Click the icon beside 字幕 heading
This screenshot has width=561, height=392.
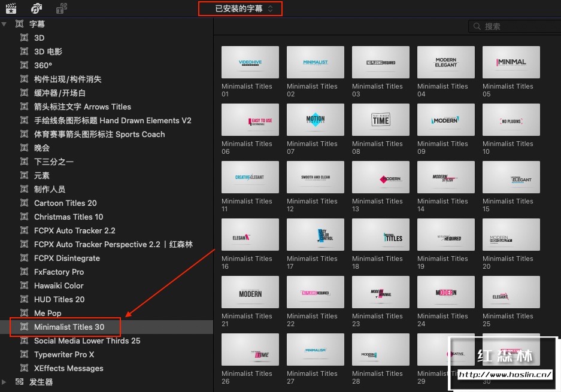(19, 24)
